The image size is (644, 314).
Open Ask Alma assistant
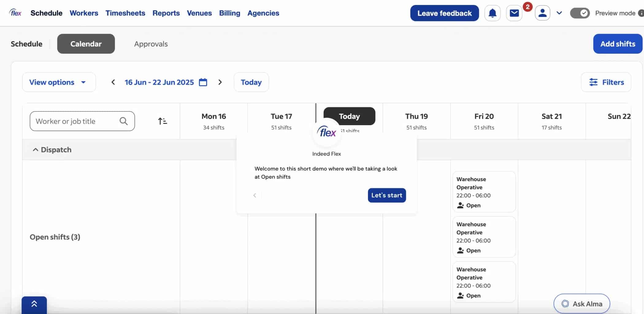point(581,304)
